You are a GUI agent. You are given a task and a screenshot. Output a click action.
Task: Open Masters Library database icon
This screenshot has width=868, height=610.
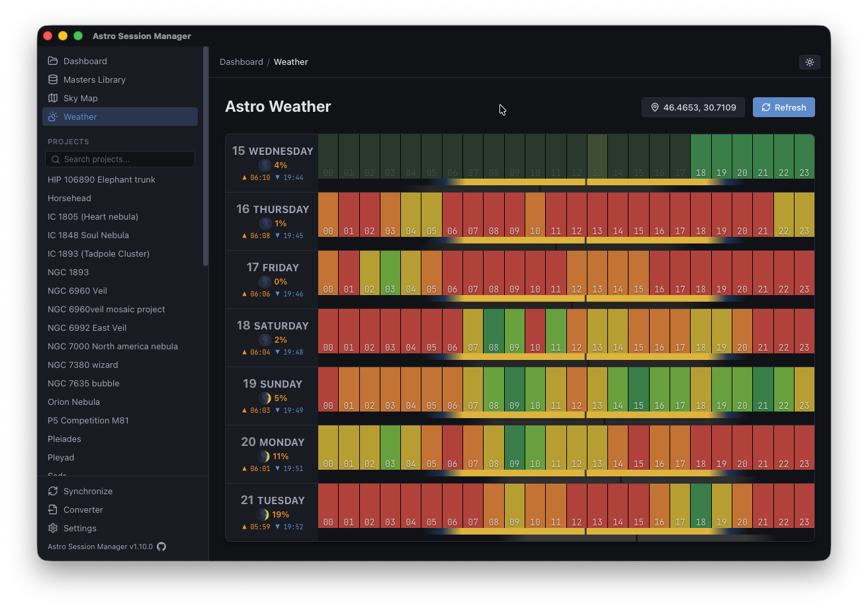53,79
